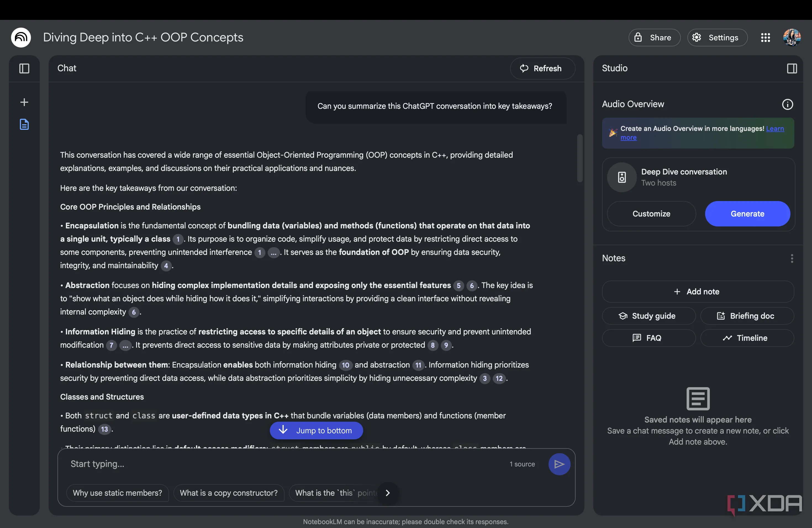Click the 'Classes and Structures' heading
This screenshot has width=812, height=528.
pyautogui.click(x=102, y=397)
